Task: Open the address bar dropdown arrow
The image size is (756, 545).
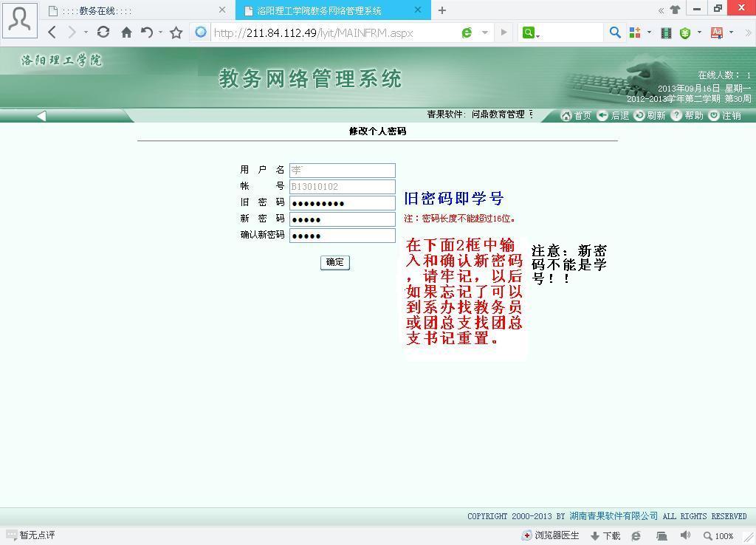Action: point(485,32)
